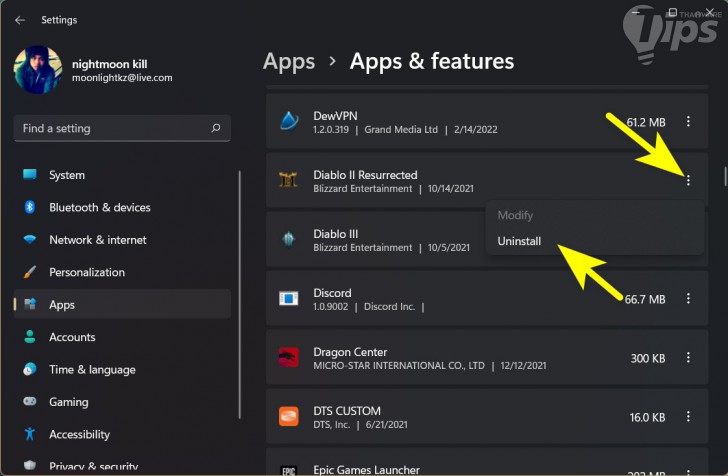Image resolution: width=728 pixels, height=476 pixels.
Task: Open nightmoon kill profile picture
Action: (x=38, y=70)
